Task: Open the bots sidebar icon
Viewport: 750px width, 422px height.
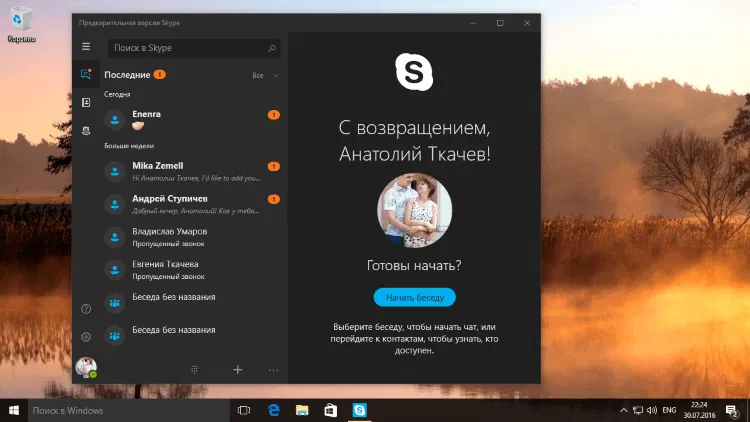Action: pyautogui.click(x=86, y=131)
